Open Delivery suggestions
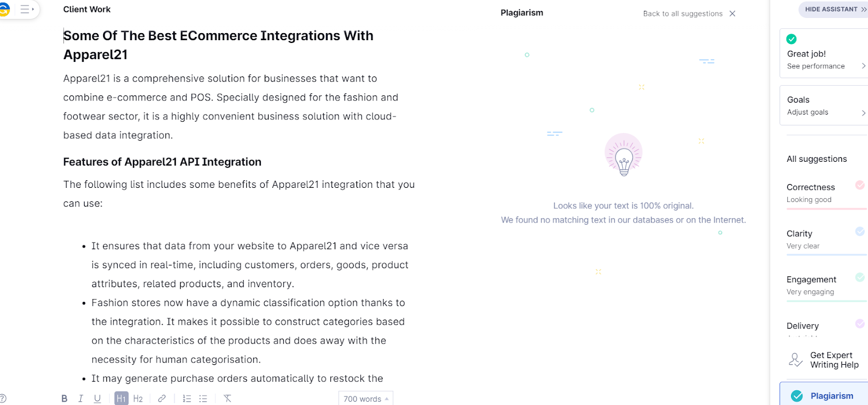Image resolution: width=868 pixels, height=405 pixels. pyautogui.click(x=826, y=326)
